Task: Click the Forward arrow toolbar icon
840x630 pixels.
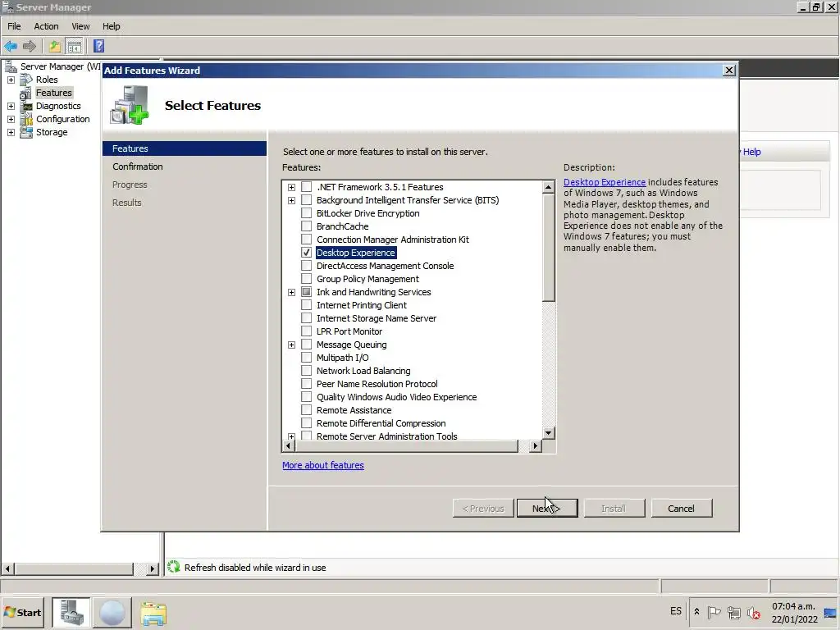Action: [x=30, y=47]
